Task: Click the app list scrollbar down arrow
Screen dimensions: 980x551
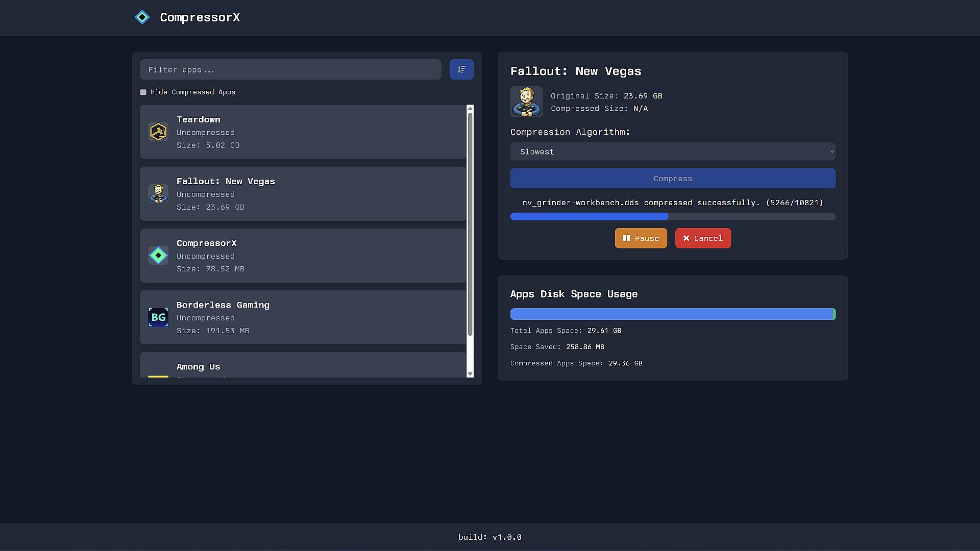Action: point(470,374)
